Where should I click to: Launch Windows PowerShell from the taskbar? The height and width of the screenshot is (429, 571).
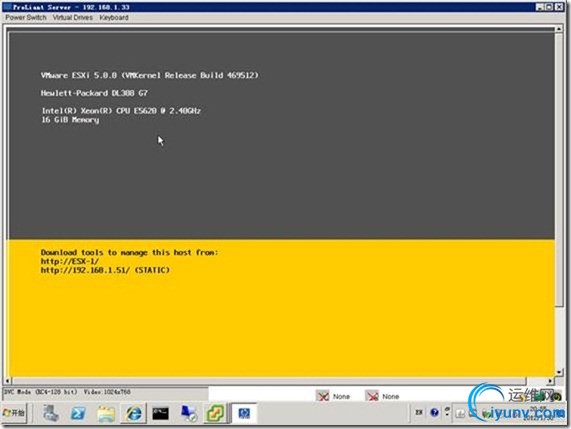pos(78,413)
